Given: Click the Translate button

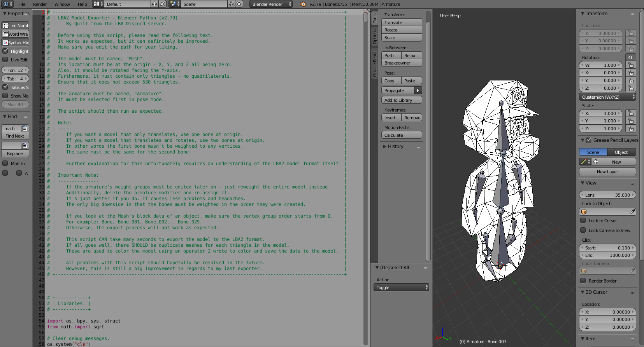Looking at the screenshot, I should point(402,23).
